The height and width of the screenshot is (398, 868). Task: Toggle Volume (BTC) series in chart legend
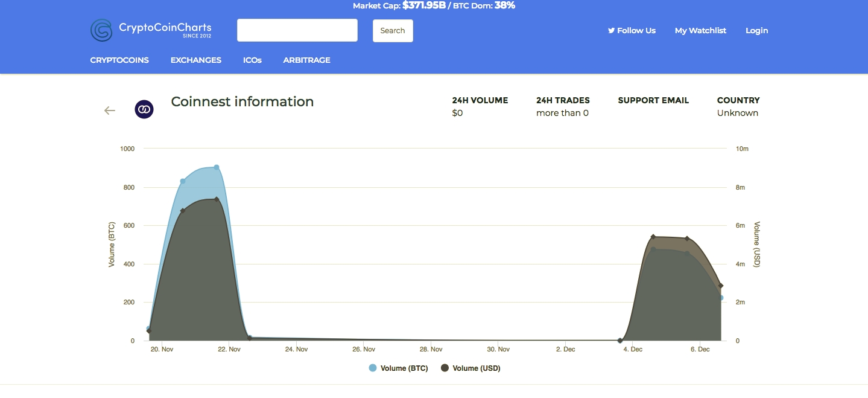[x=398, y=368]
